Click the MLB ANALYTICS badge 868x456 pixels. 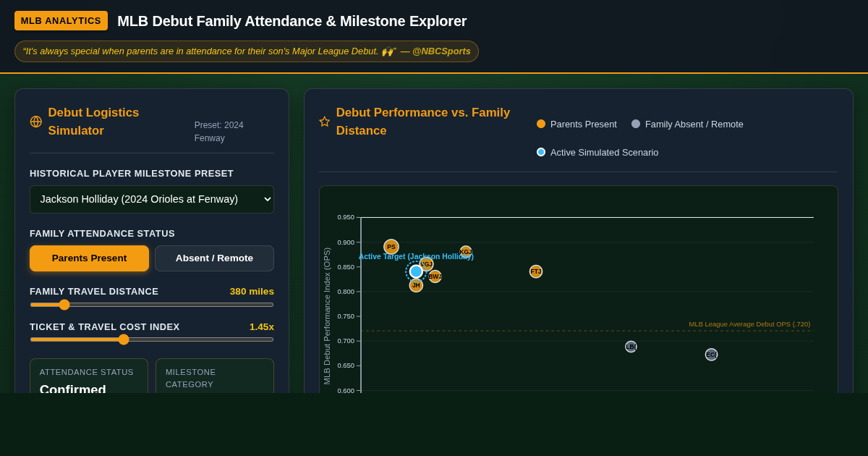click(x=61, y=20)
